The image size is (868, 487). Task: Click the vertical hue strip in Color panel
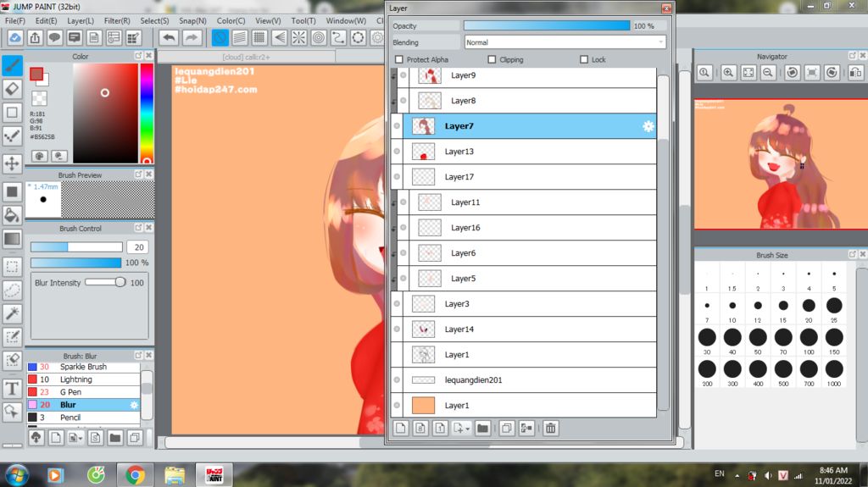[146, 113]
